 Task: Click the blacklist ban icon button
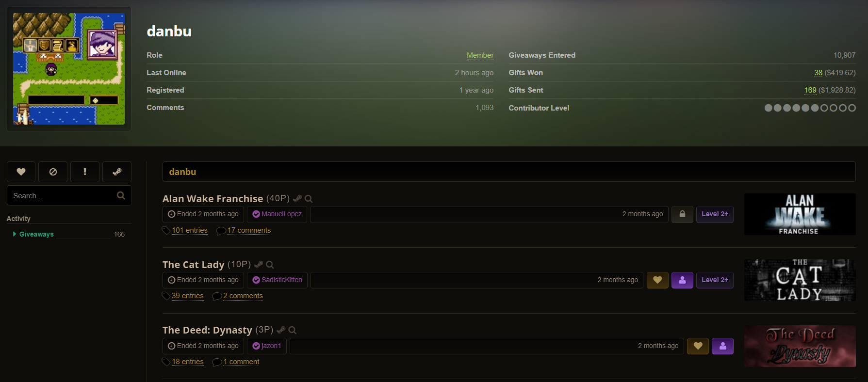(x=53, y=172)
